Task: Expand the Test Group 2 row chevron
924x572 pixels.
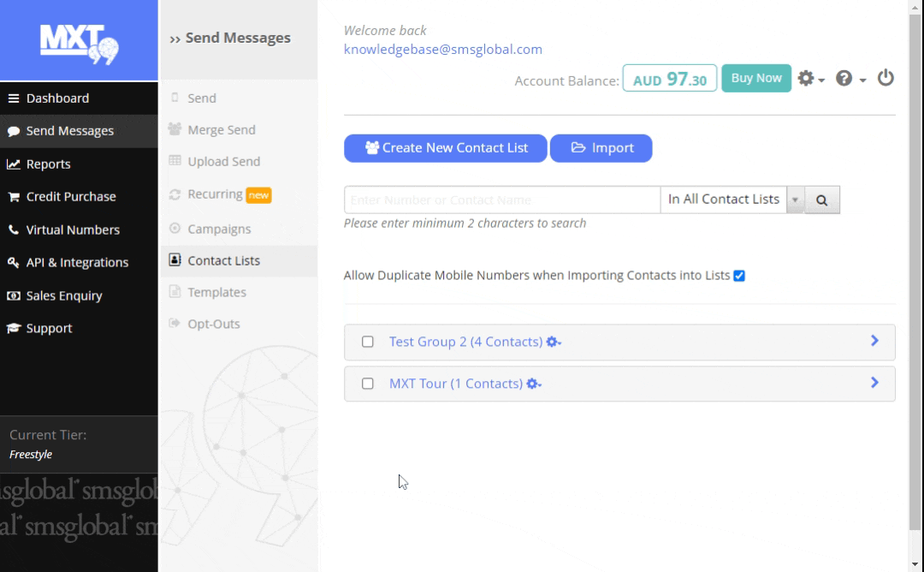Action: (874, 341)
